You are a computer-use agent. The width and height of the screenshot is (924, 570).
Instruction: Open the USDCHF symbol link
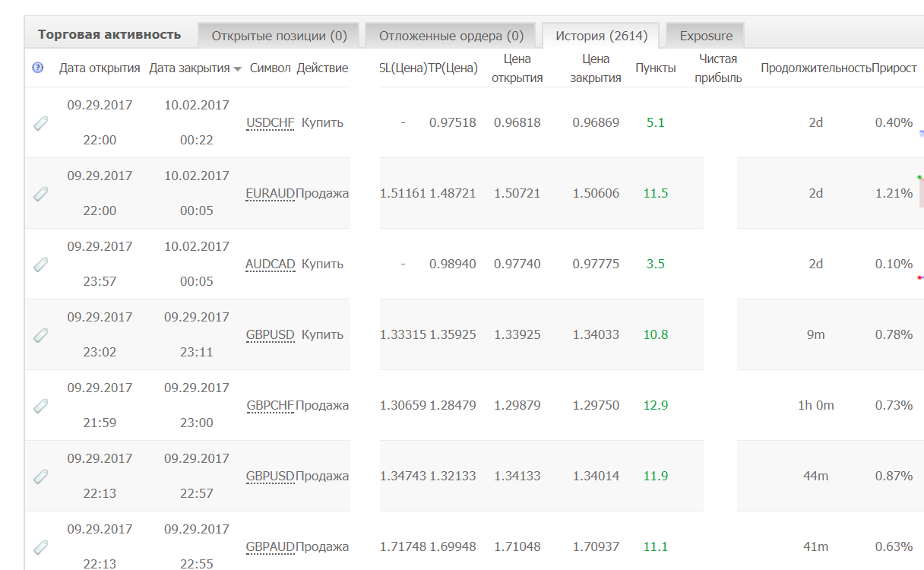coord(271,122)
